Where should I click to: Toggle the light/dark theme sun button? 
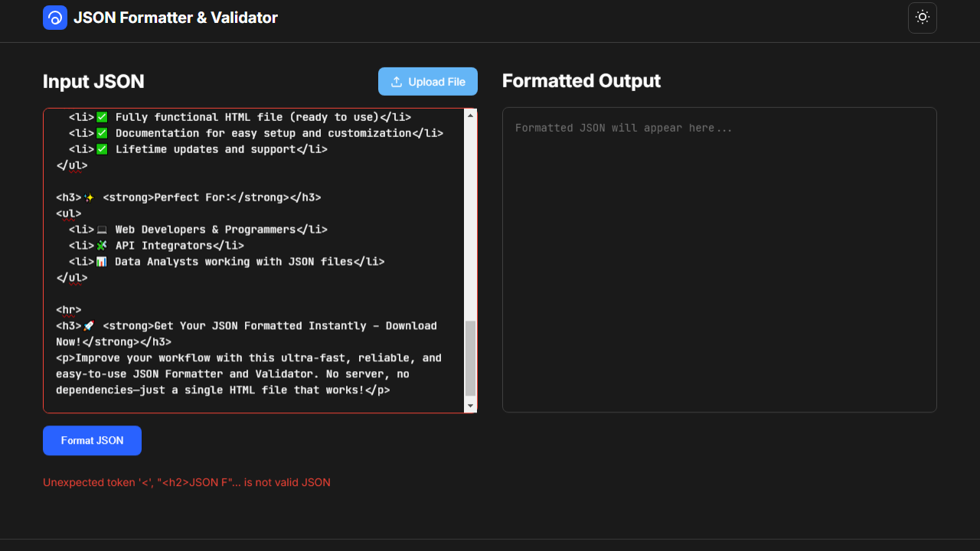pos(922,18)
